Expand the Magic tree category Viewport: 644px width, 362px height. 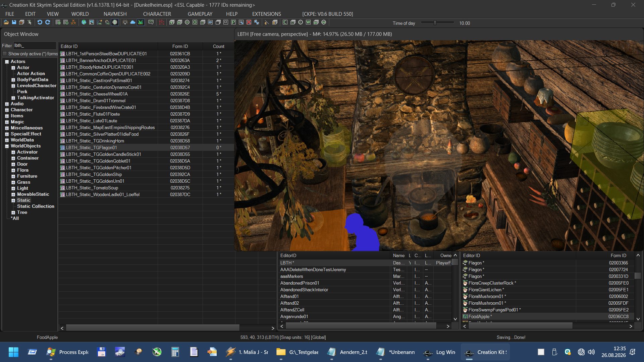click(x=7, y=122)
